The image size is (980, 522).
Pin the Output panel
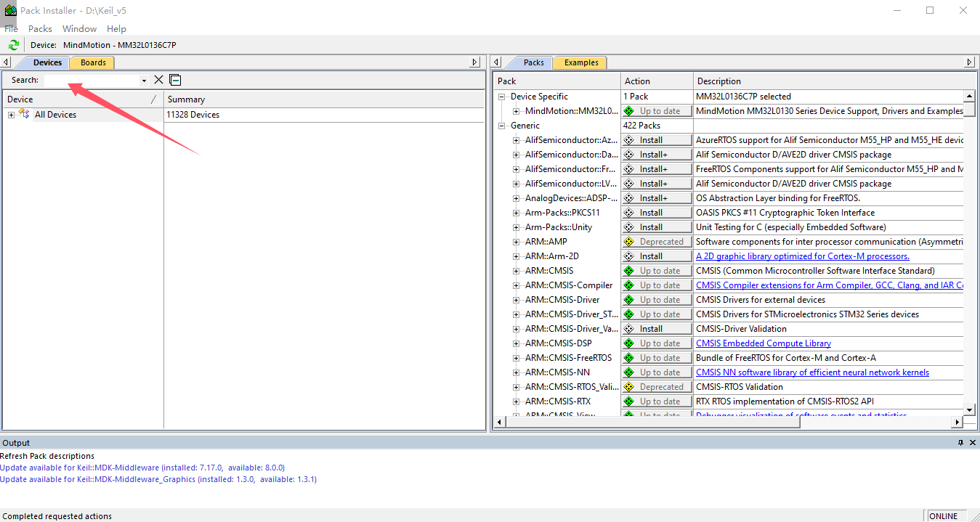[x=960, y=443]
